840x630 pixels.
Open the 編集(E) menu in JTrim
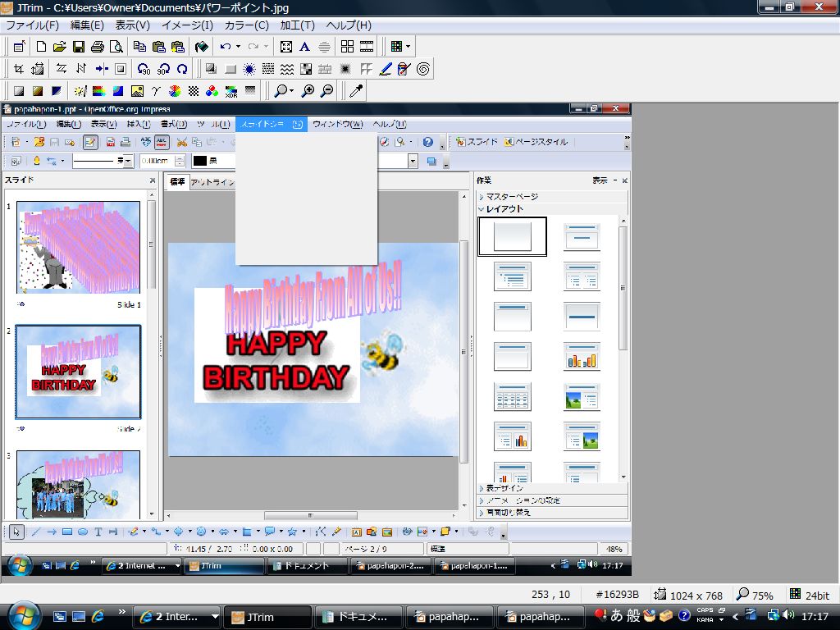87,25
